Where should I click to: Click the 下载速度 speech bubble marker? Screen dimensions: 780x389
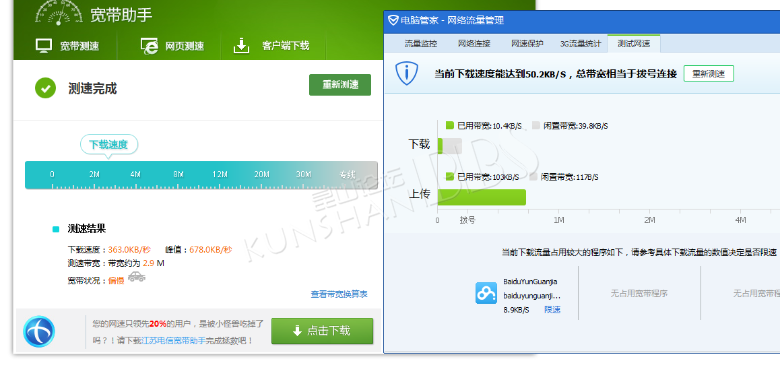(x=109, y=145)
